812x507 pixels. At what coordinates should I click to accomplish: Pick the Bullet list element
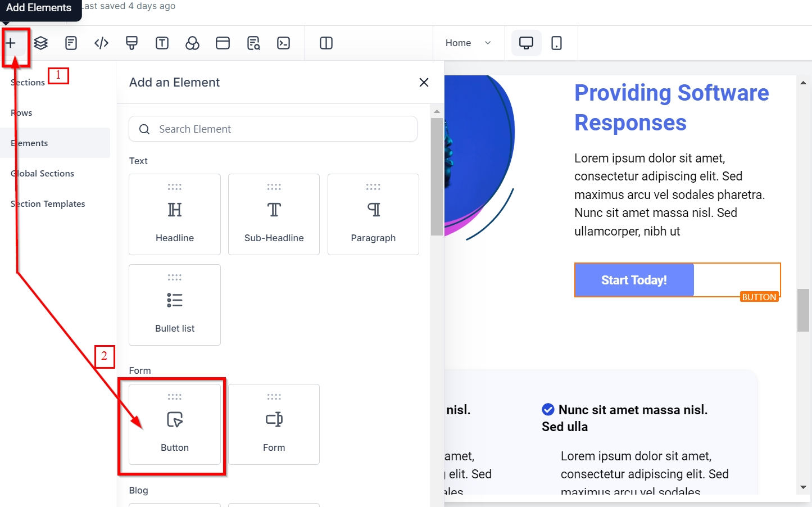(x=175, y=305)
